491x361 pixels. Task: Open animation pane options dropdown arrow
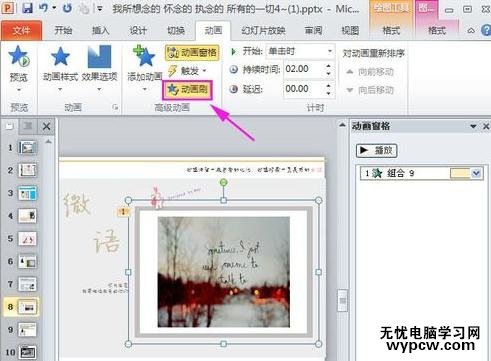pyautogui.click(x=473, y=126)
